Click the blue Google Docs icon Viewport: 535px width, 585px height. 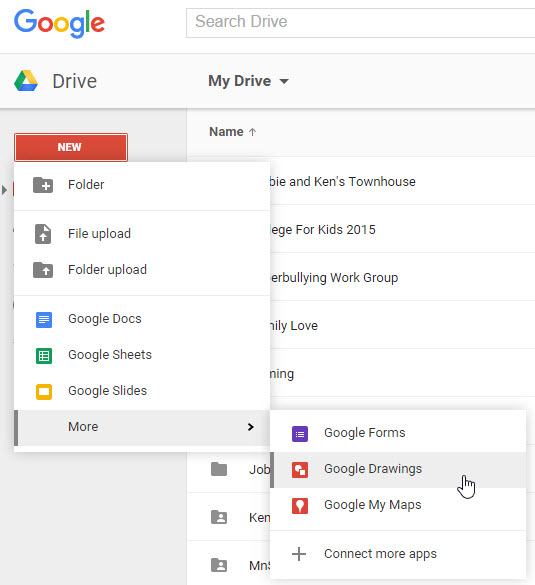point(44,320)
